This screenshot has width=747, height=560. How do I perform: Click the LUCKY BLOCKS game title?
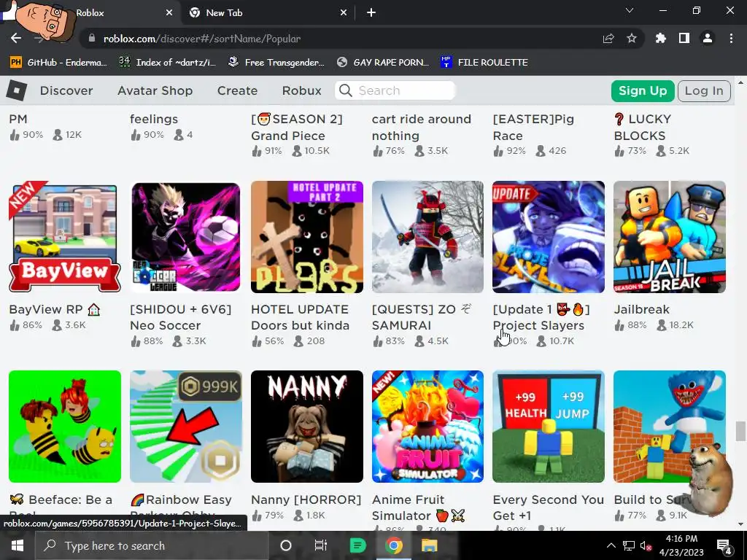click(643, 127)
